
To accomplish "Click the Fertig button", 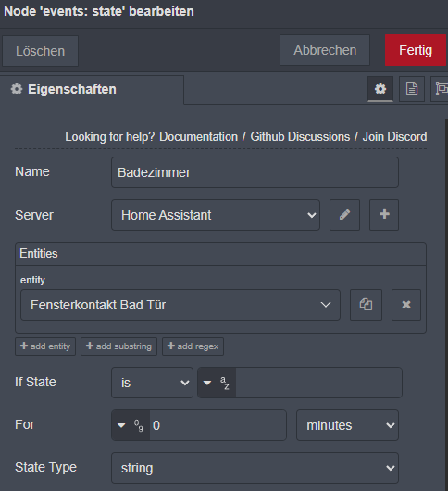I will tap(416, 50).
